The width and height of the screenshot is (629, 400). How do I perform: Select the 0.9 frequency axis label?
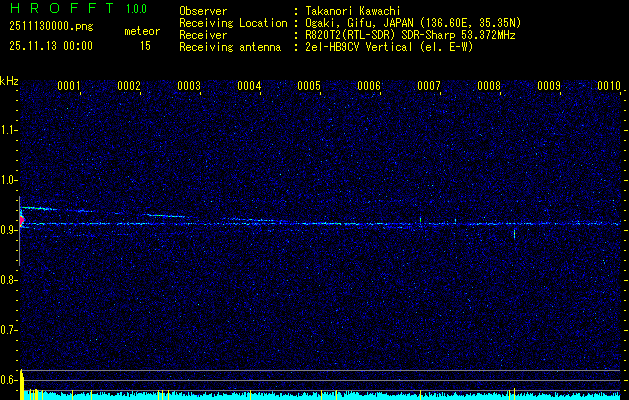tap(9, 230)
